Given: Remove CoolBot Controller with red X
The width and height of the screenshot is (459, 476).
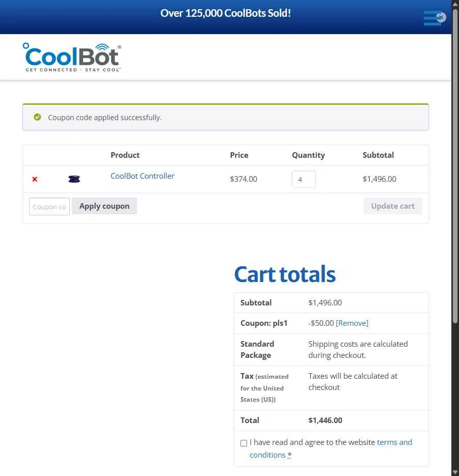Looking at the screenshot, I should [35, 179].
